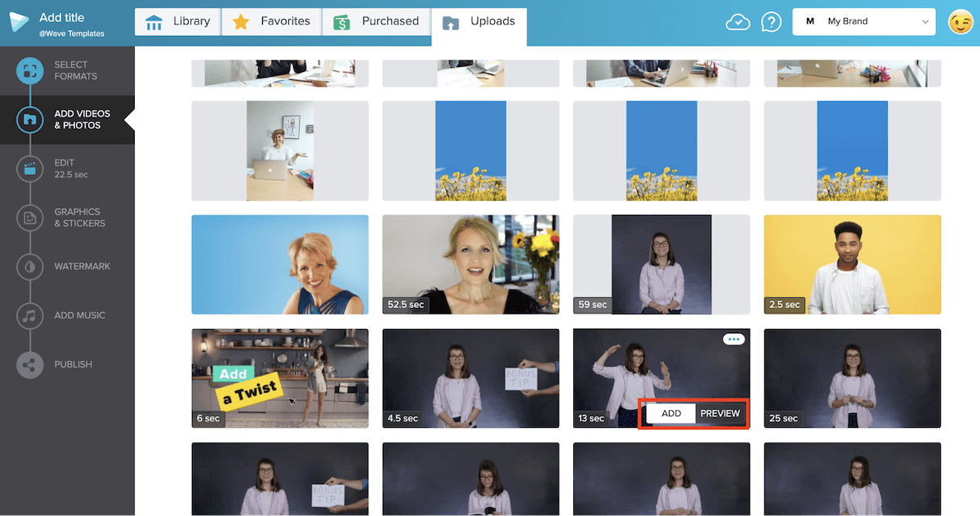Open the help question mark icon
The image size is (980, 516).
coord(771,21)
